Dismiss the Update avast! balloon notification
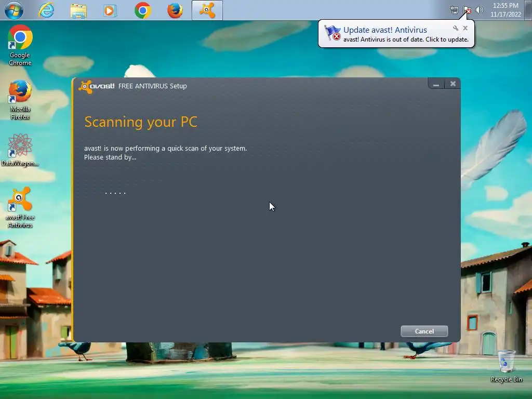Viewport: 532px width, 399px height. point(465,28)
